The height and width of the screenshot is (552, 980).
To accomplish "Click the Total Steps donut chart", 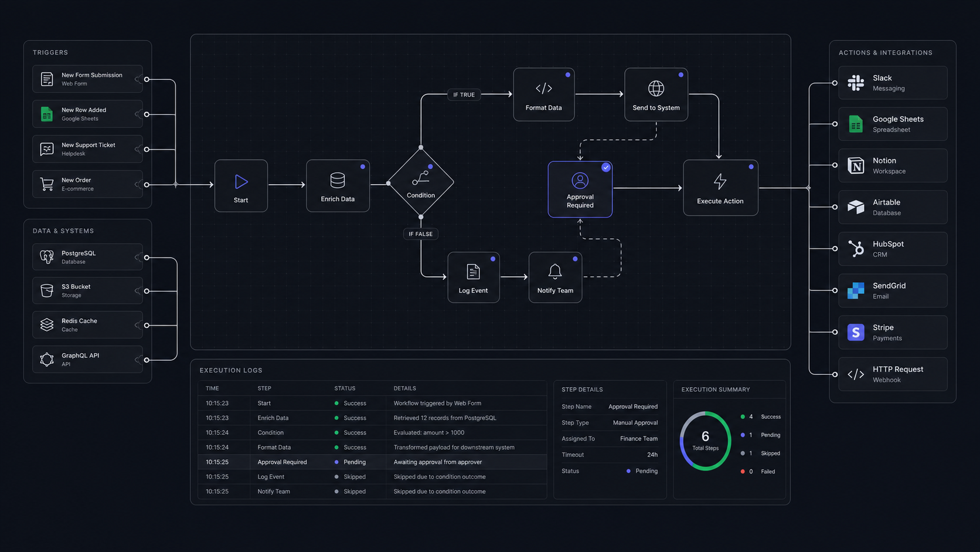I will click(x=705, y=441).
